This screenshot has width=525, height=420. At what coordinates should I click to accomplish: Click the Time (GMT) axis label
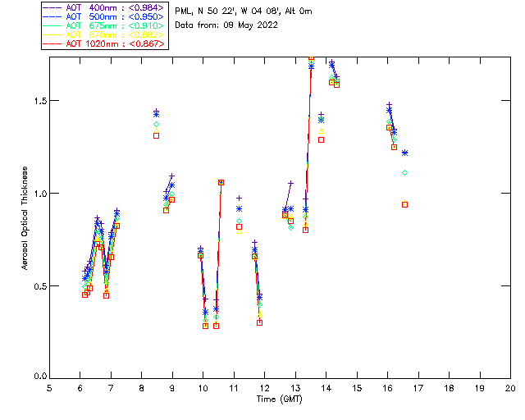click(279, 399)
